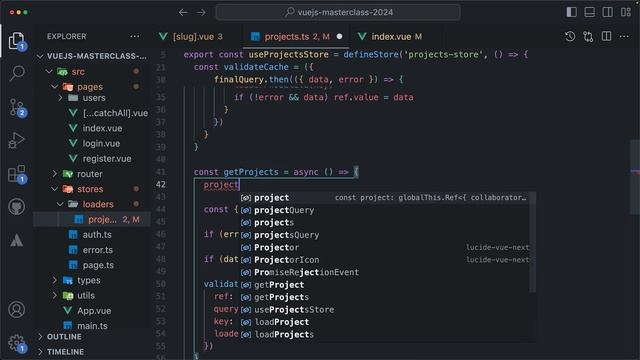Open Explorer Views and More Actions menu
This screenshot has width=640, height=360.
coord(135,36)
